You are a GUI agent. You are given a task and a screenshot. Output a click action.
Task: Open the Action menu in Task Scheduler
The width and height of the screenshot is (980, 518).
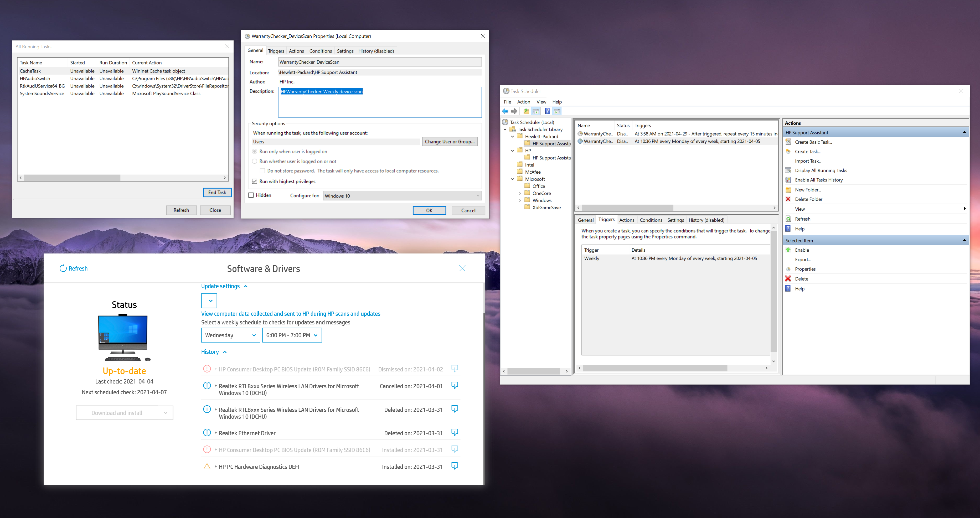click(x=523, y=102)
